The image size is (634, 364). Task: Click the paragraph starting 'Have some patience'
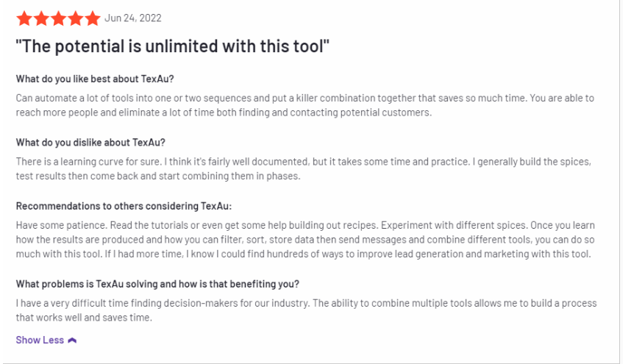305,240
